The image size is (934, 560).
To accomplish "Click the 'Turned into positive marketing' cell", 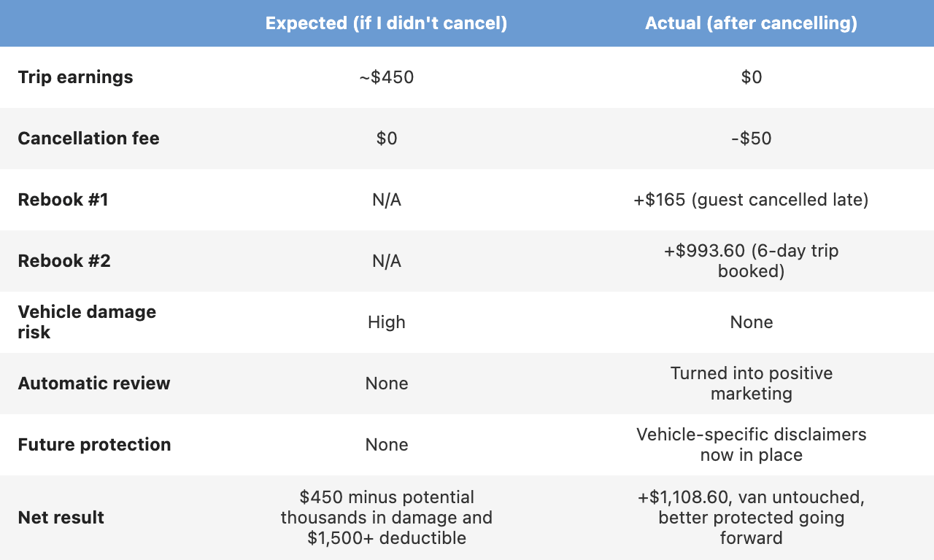I will (751, 384).
